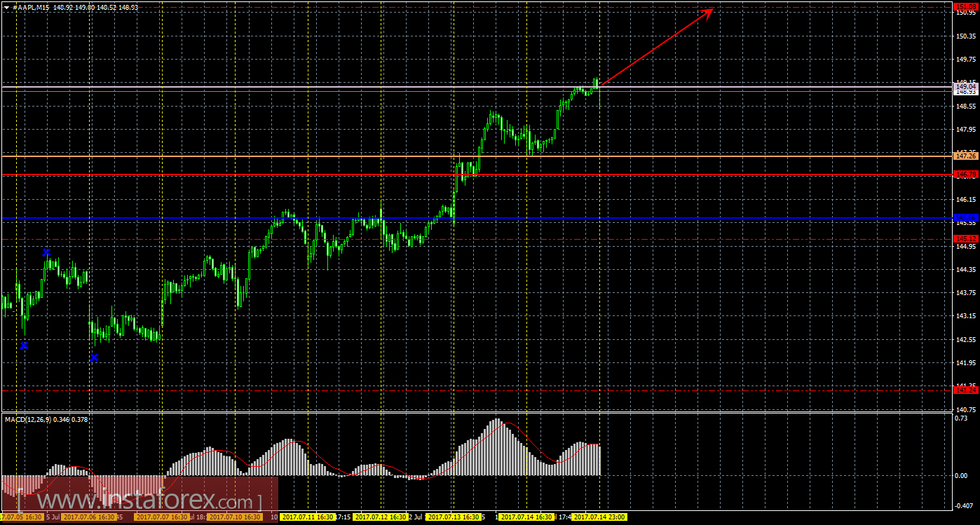Click the 141.95 price scale value
980x525 pixels.
965,363
